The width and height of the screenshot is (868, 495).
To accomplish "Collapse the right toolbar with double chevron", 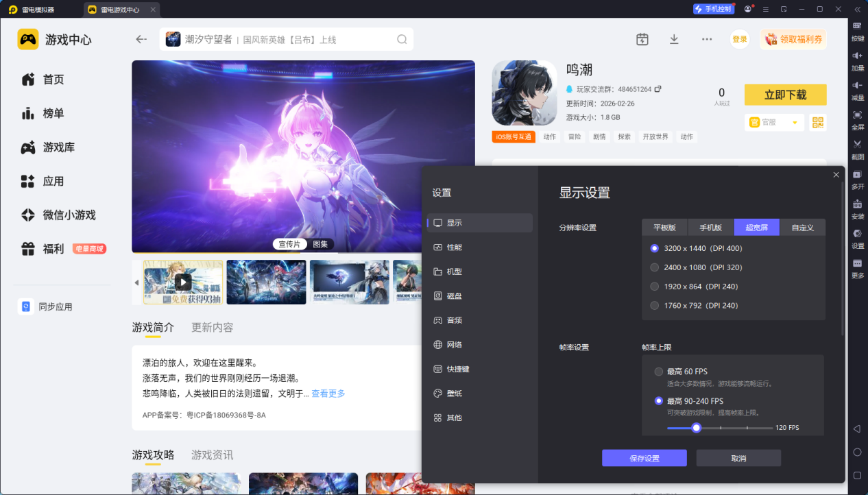I will 857,9.
